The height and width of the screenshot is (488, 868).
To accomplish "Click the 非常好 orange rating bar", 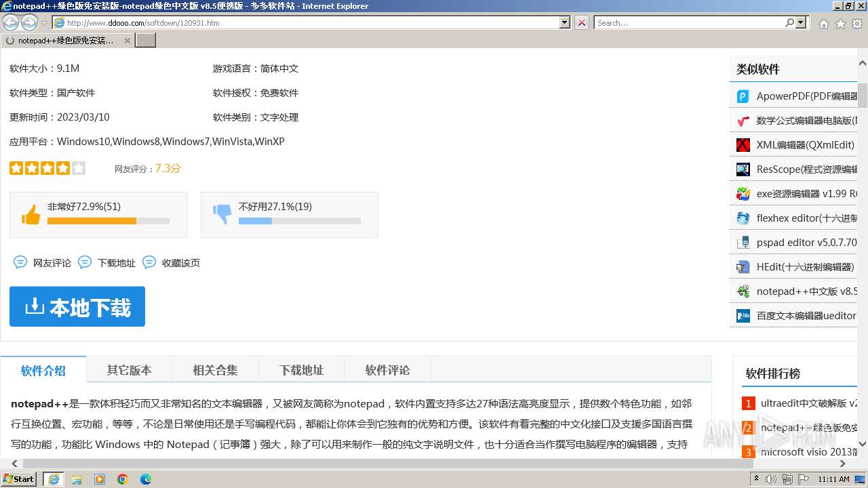I will tap(108, 221).
